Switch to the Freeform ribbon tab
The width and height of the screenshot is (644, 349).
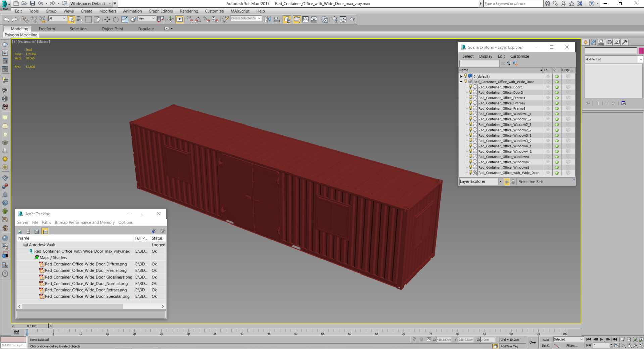click(47, 29)
